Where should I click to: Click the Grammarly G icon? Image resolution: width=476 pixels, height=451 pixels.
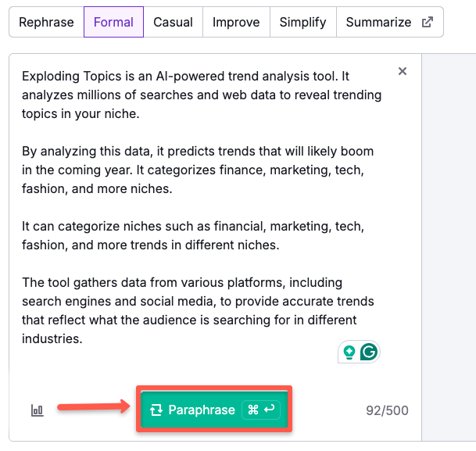368,352
